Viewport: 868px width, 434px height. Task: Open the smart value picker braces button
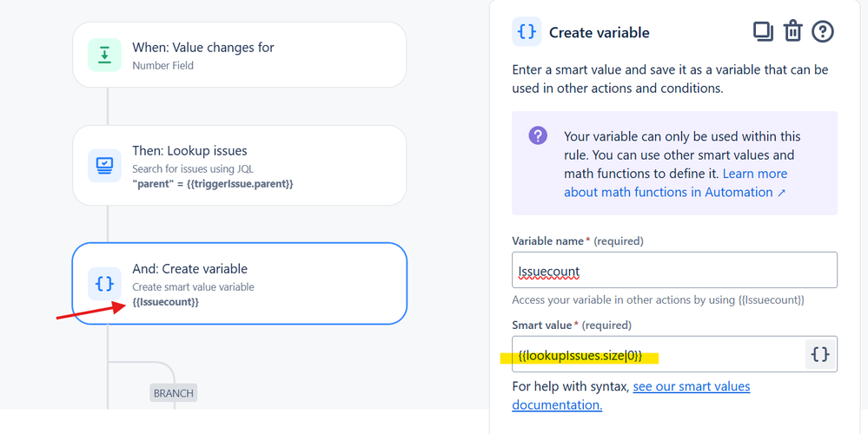[820, 354]
